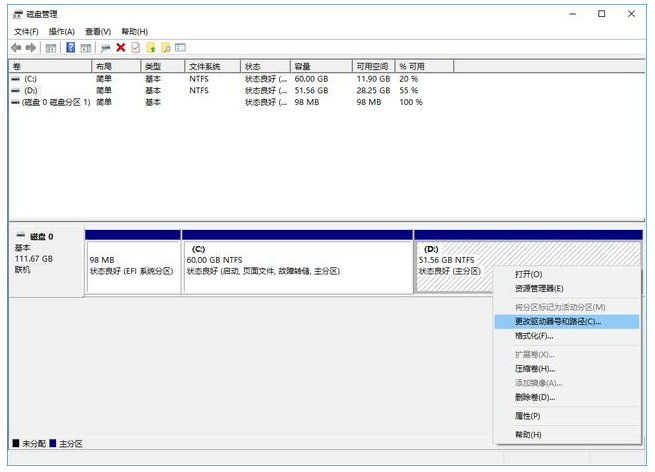
Task: Click the list view settings icon
Action: [x=180, y=48]
